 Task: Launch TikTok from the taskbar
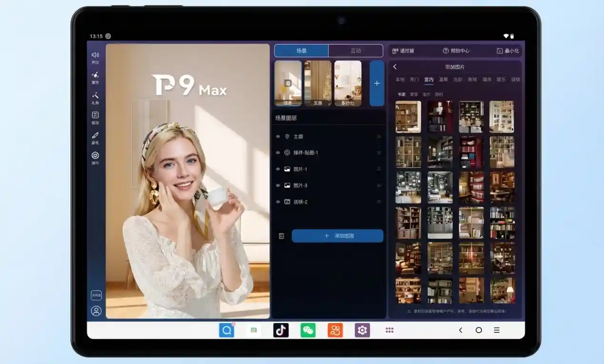[281, 330]
